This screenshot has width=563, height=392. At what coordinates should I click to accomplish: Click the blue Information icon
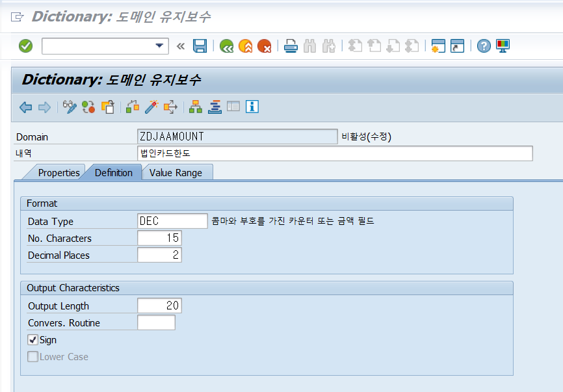coord(252,107)
